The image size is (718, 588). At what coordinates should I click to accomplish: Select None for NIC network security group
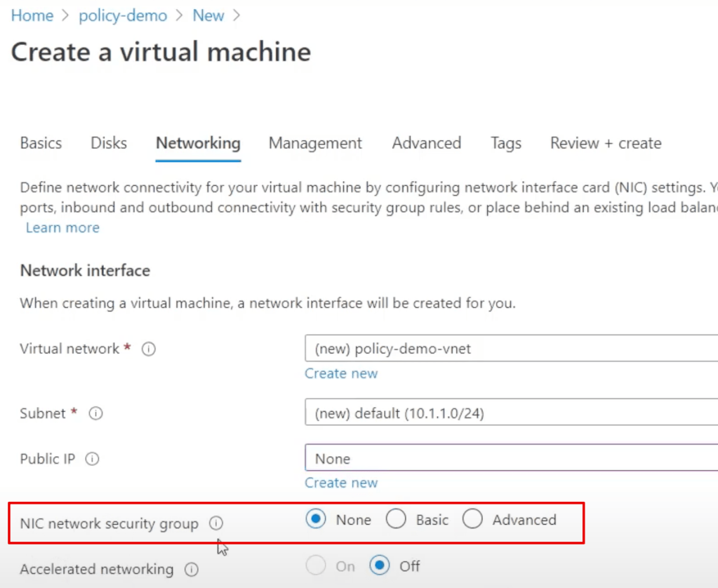coord(317,520)
